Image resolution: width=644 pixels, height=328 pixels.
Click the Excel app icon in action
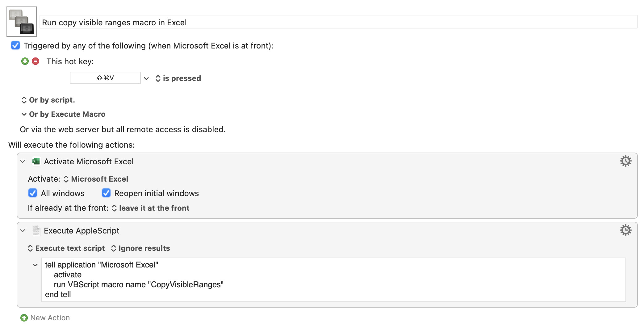pyautogui.click(x=36, y=161)
